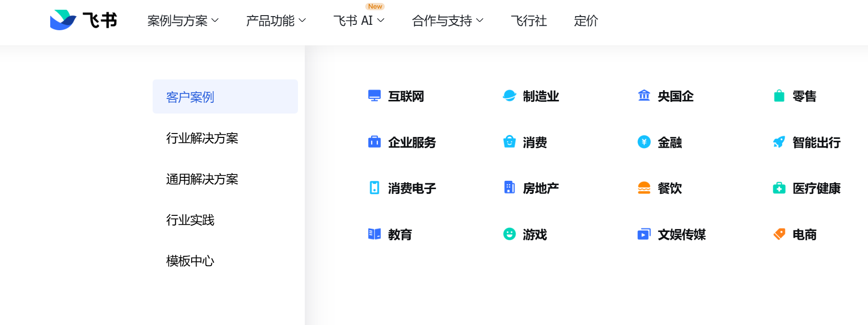Click the 文娱传媒 video play icon
This screenshot has height=325, width=868.
pos(644,234)
